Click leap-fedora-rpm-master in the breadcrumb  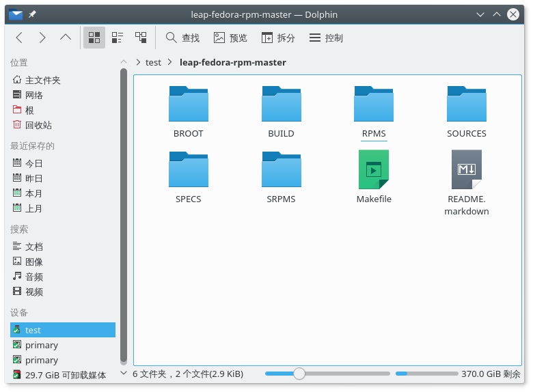point(233,63)
